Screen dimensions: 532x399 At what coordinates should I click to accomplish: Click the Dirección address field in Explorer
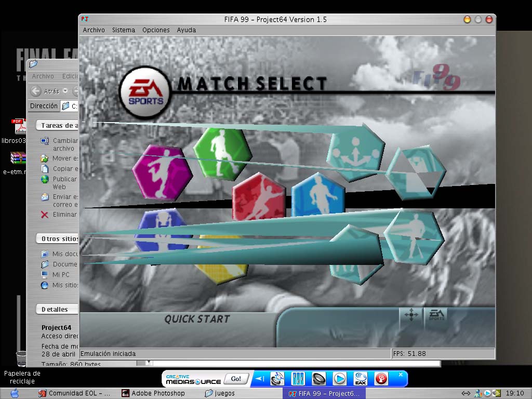coord(70,106)
